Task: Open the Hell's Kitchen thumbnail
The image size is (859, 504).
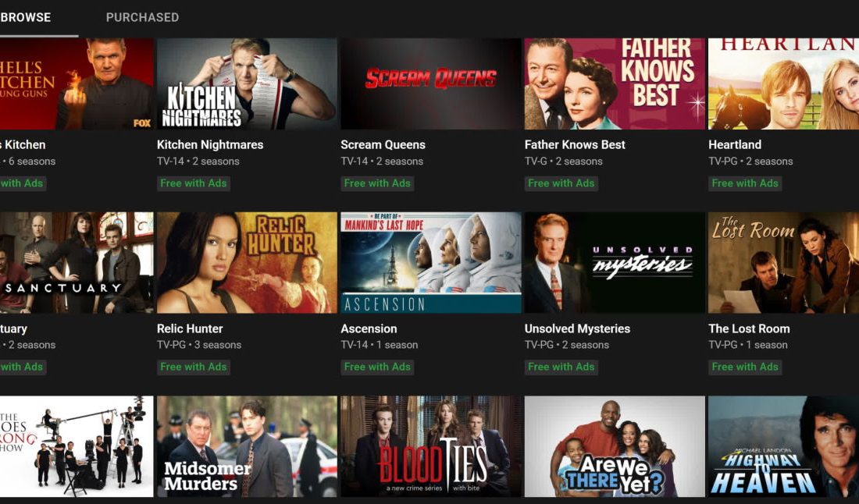Action: point(77,83)
